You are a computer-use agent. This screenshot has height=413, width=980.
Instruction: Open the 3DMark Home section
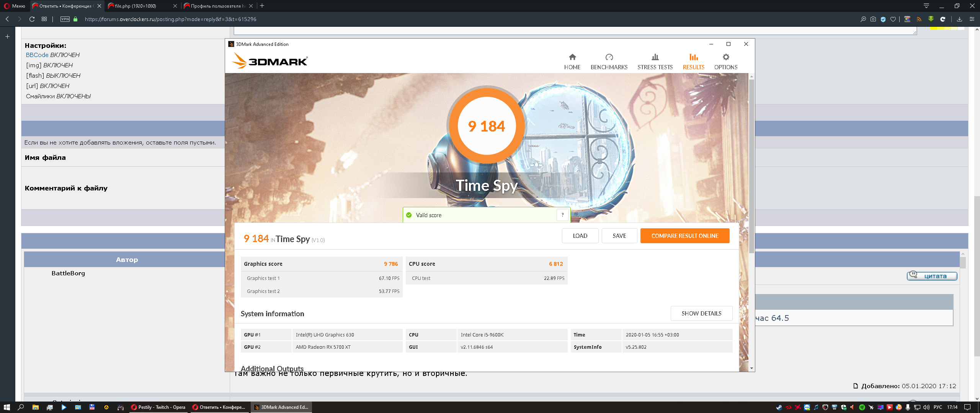[572, 62]
